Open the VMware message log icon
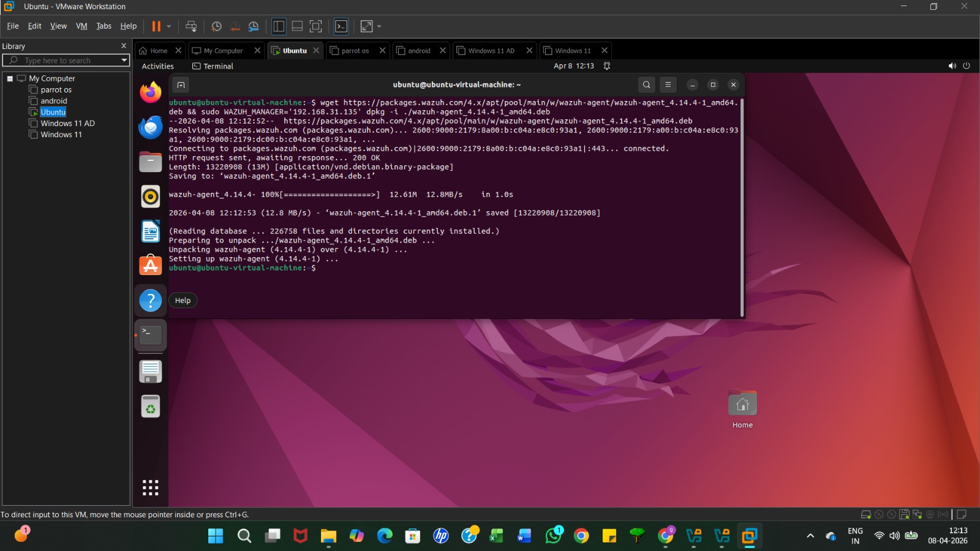Image resolution: width=980 pixels, height=551 pixels. click(962, 515)
